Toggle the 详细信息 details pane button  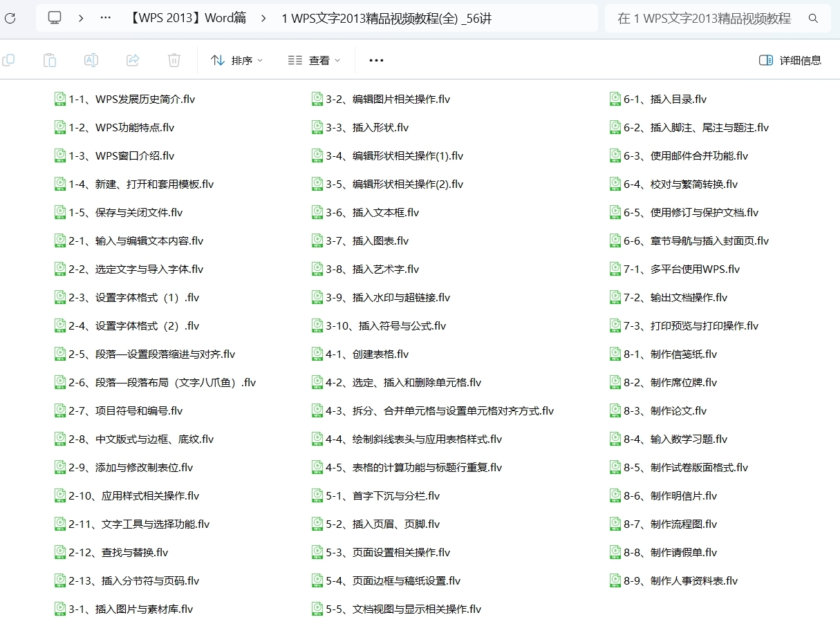790,60
